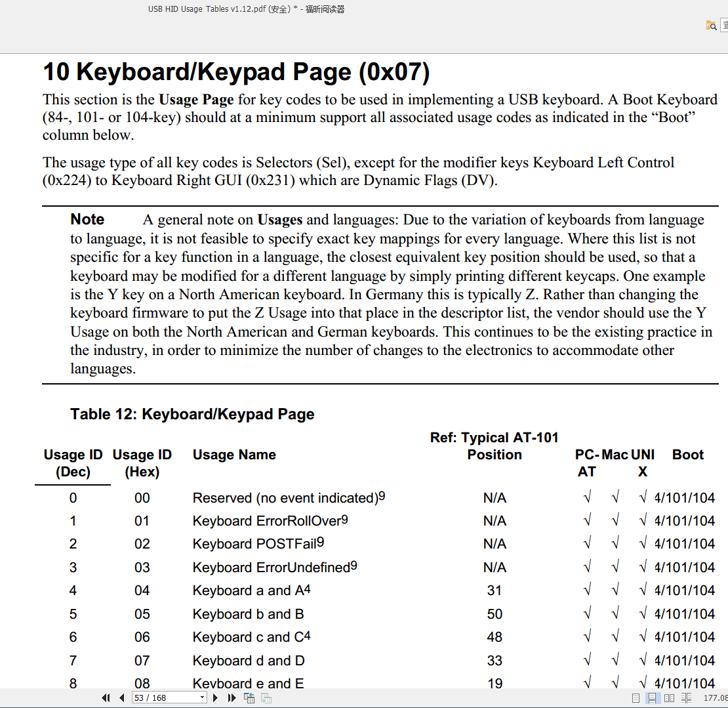Switch to single page view mode
The width and height of the screenshot is (728, 708).
pos(636,698)
